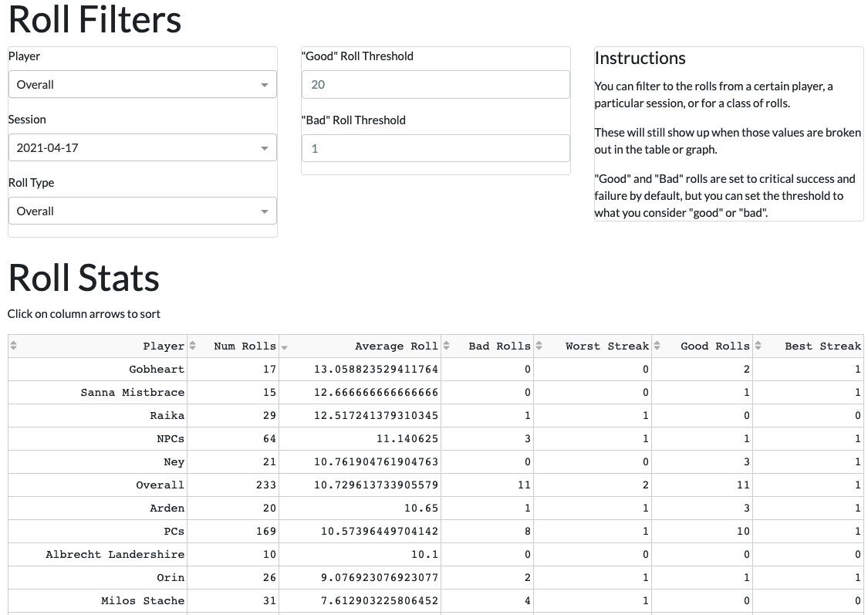Click the Sanna Mistbrace player cell

[x=133, y=393]
